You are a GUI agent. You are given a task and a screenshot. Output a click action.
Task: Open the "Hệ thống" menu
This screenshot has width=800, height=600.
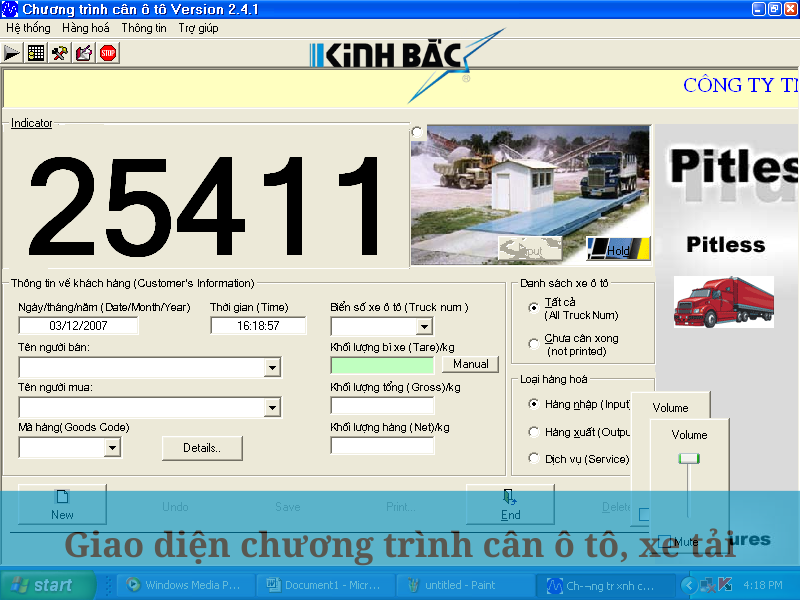click(x=28, y=28)
